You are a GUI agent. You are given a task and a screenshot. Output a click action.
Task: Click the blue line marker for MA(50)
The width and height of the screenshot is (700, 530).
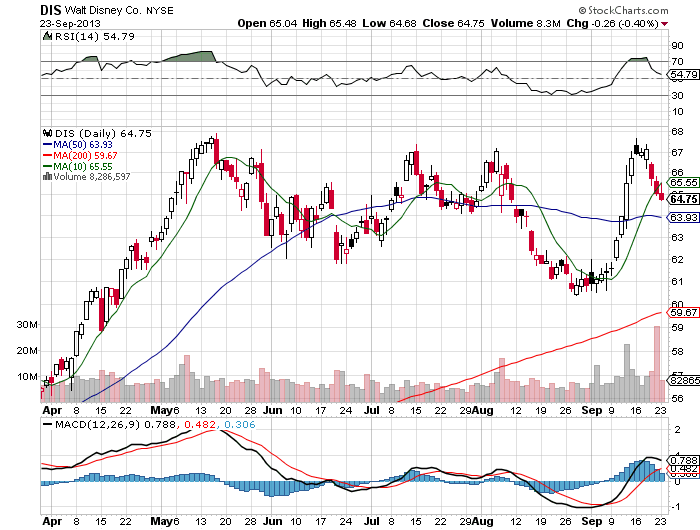tap(47, 145)
